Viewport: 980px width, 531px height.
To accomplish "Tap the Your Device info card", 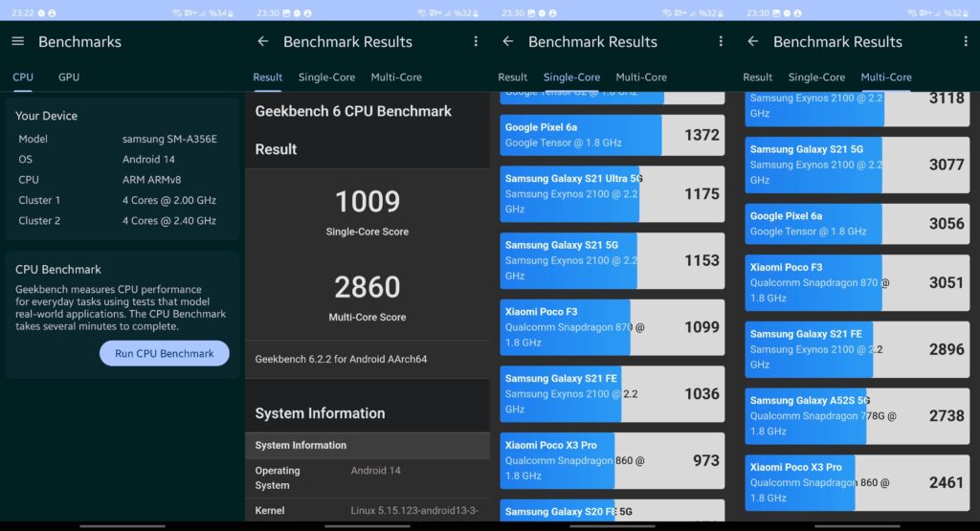I will pyautogui.click(x=122, y=168).
